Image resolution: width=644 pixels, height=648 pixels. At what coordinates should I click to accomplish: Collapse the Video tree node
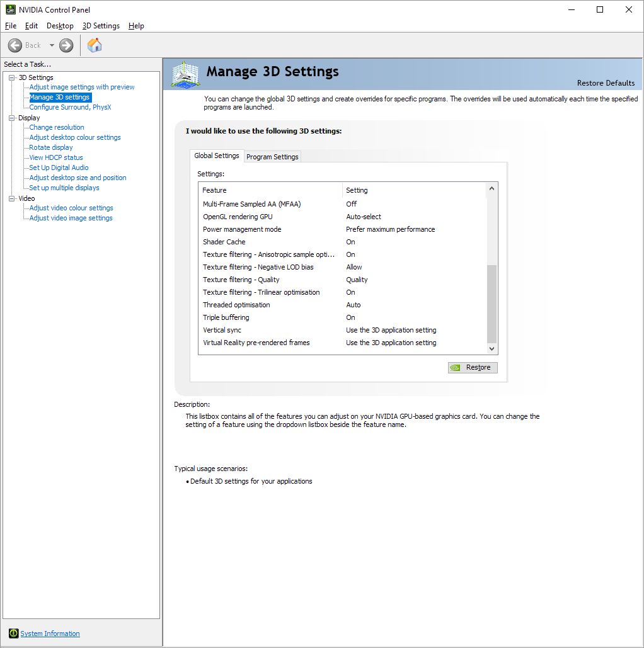12,198
